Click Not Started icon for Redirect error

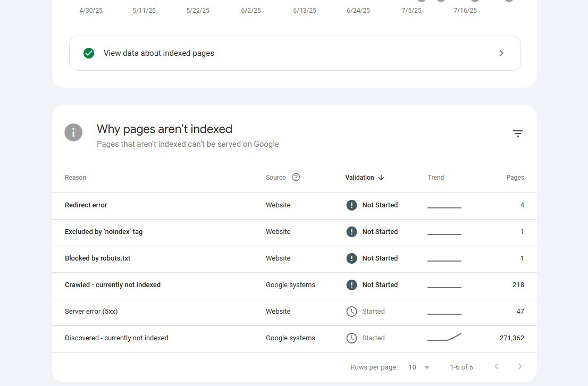pyautogui.click(x=351, y=205)
